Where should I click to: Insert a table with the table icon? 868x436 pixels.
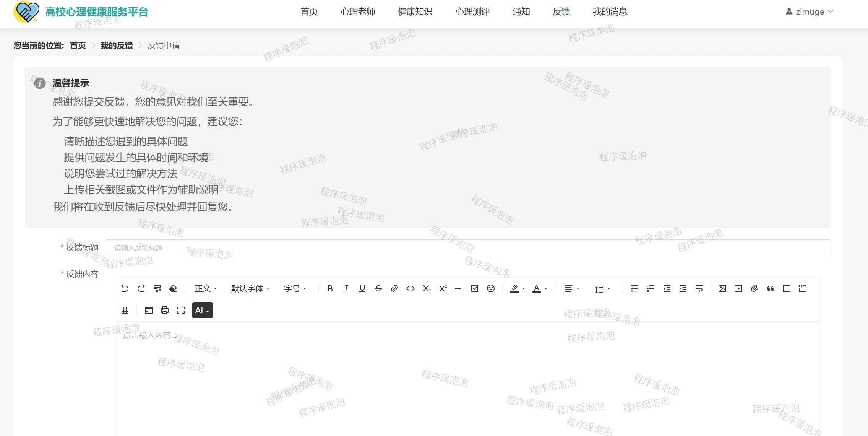click(125, 310)
